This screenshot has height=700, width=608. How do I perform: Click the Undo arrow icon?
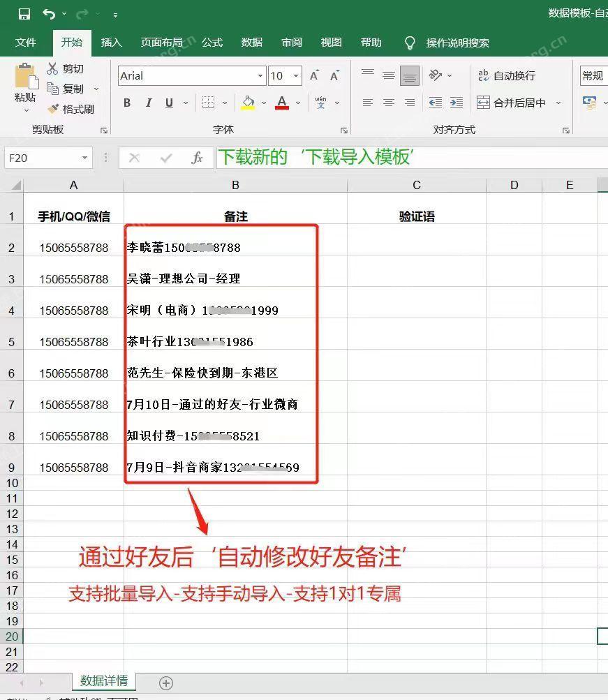(x=49, y=14)
